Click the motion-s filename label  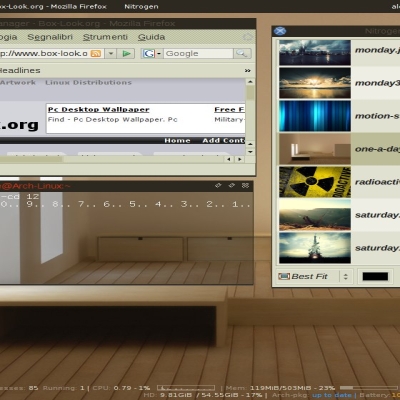(377, 116)
